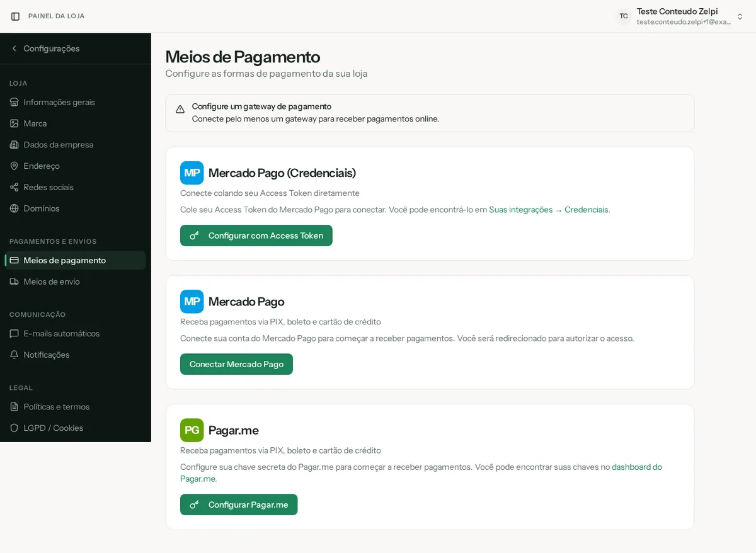Click the image icon next to Marca
The image size is (756, 553).
click(14, 123)
